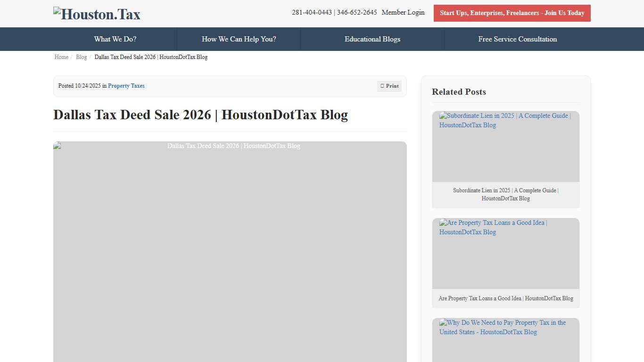
Task: Open the Property Taxes category link
Action: coord(126,86)
